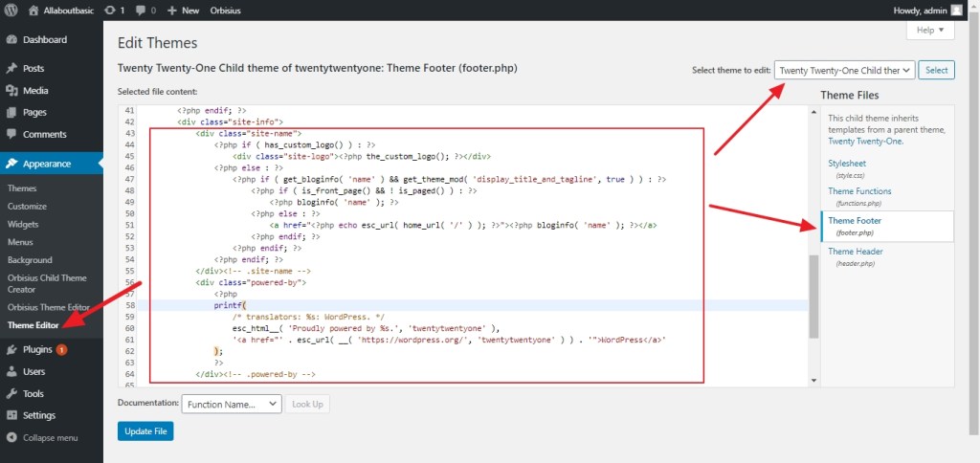Select the Theme Header file
This screenshot has width=980, height=463.
(x=857, y=252)
